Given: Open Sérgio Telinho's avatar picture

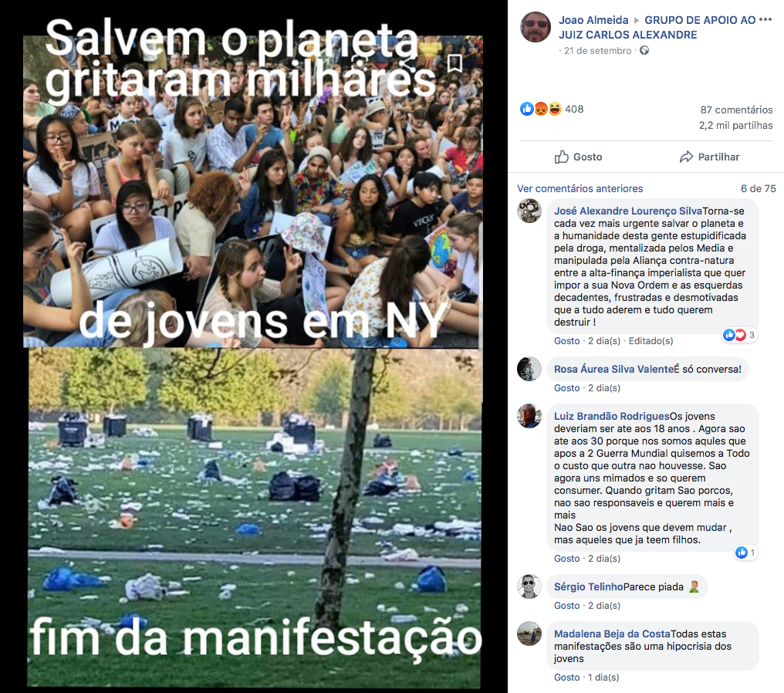Looking at the screenshot, I should [x=529, y=587].
